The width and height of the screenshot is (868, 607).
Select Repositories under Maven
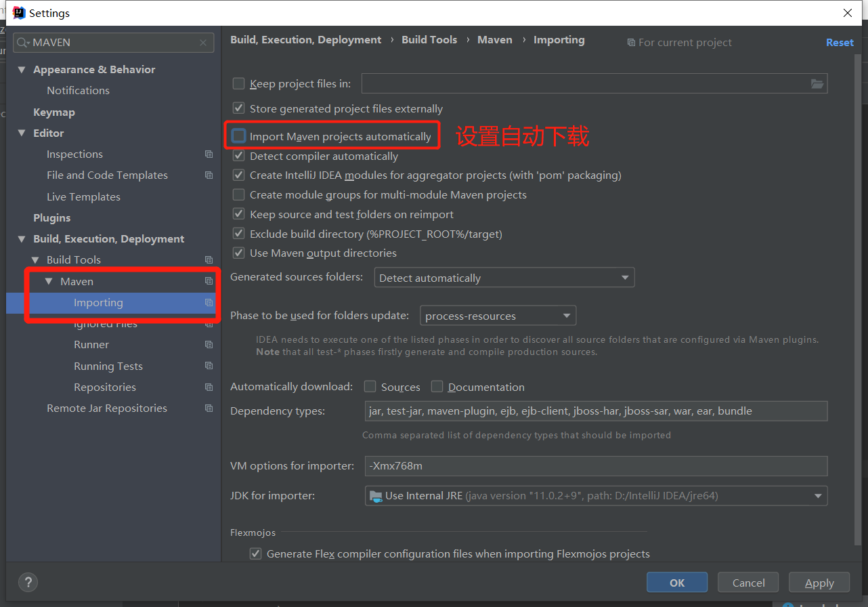coord(105,388)
